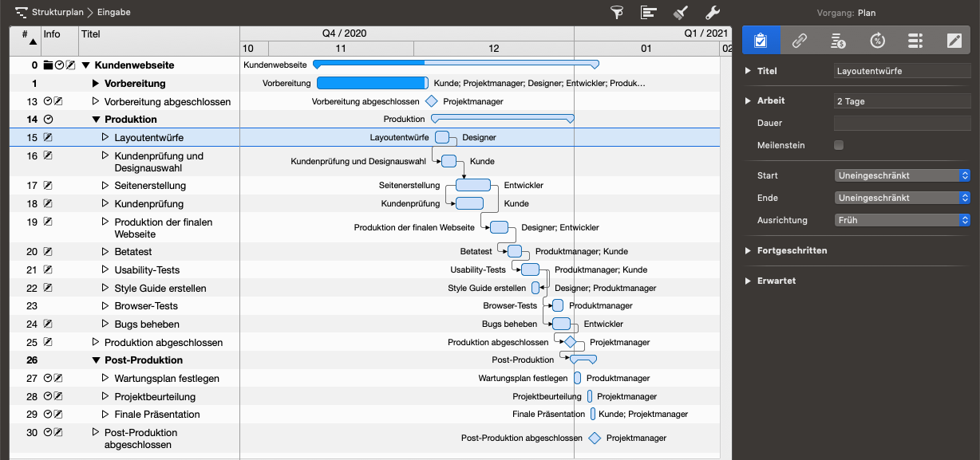The width and height of the screenshot is (980, 460).
Task: Select the Vorbereitung progress bar in Gantt
Action: [372, 83]
